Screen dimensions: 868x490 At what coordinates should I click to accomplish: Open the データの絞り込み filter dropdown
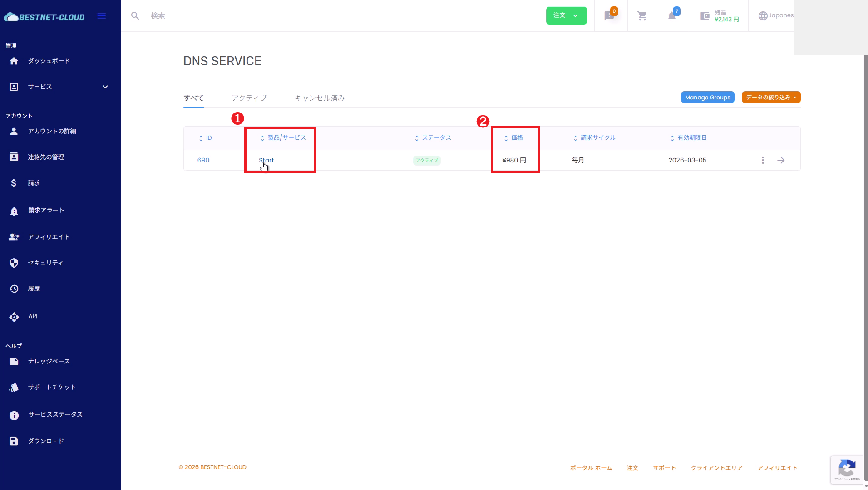pos(771,97)
